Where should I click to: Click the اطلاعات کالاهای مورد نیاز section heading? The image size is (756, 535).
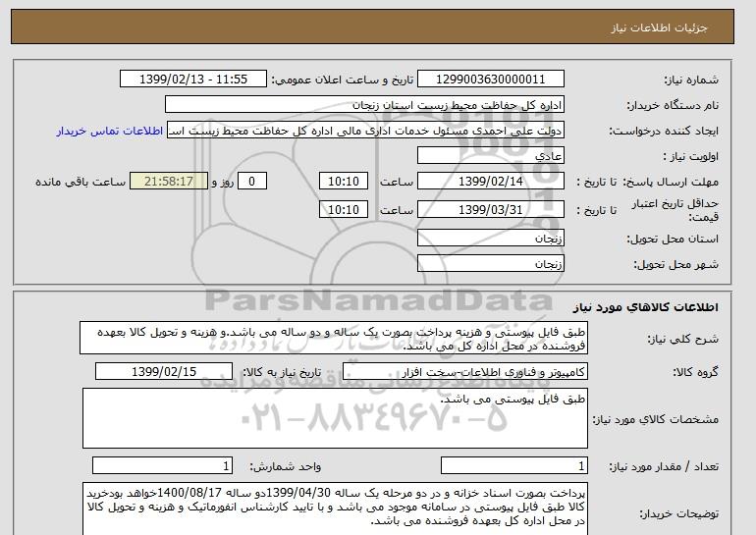point(646,307)
